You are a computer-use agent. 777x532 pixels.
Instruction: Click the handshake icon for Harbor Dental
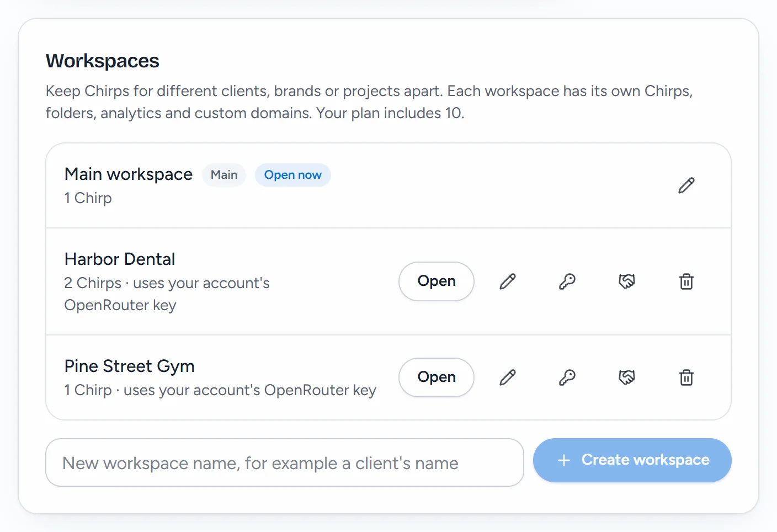[627, 281]
